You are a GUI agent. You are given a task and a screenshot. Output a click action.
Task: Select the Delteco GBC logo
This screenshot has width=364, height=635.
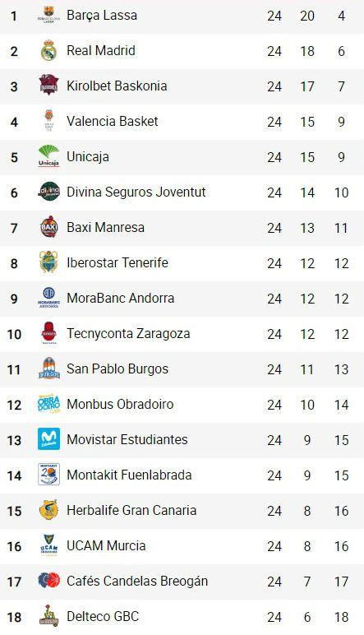coord(49,616)
